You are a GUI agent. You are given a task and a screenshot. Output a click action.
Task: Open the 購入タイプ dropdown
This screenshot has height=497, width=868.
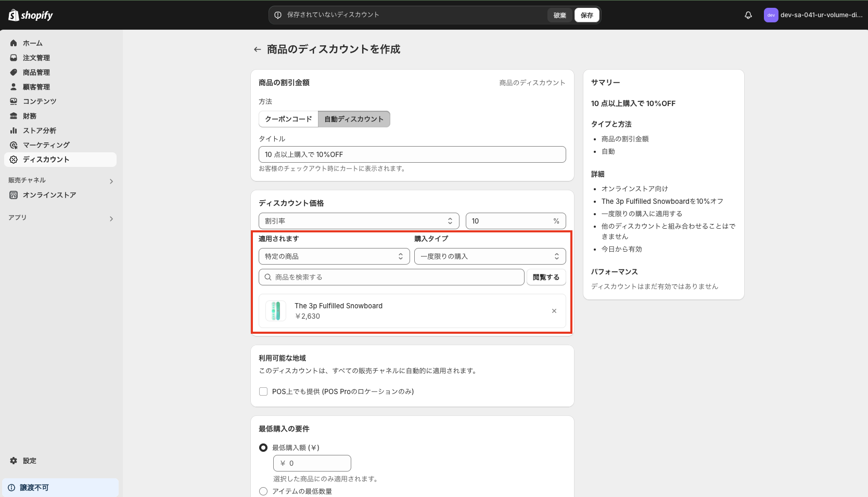click(x=489, y=256)
